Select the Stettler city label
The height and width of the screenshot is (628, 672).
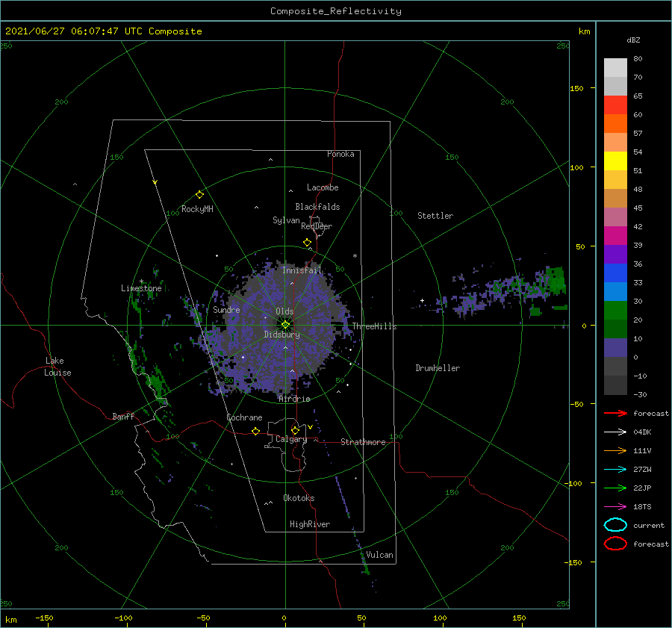435,216
